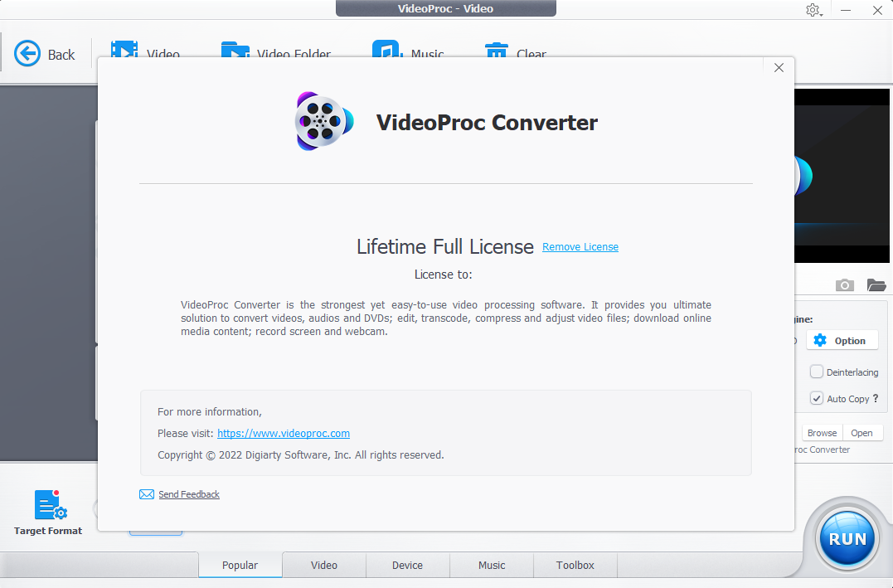
Task: Enable the Deinterlacing checkbox
Action: point(816,372)
